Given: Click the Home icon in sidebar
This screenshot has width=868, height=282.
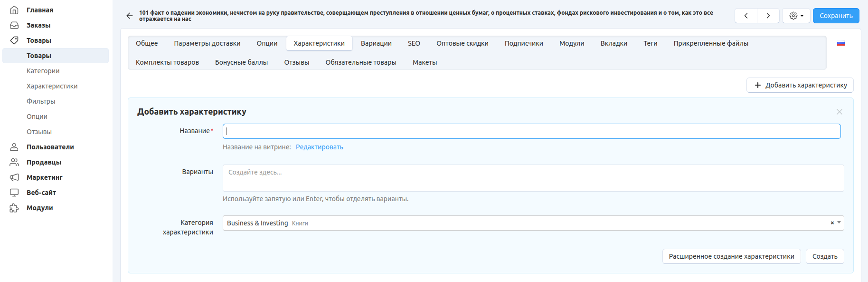Looking at the screenshot, I should (x=14, y=10).
